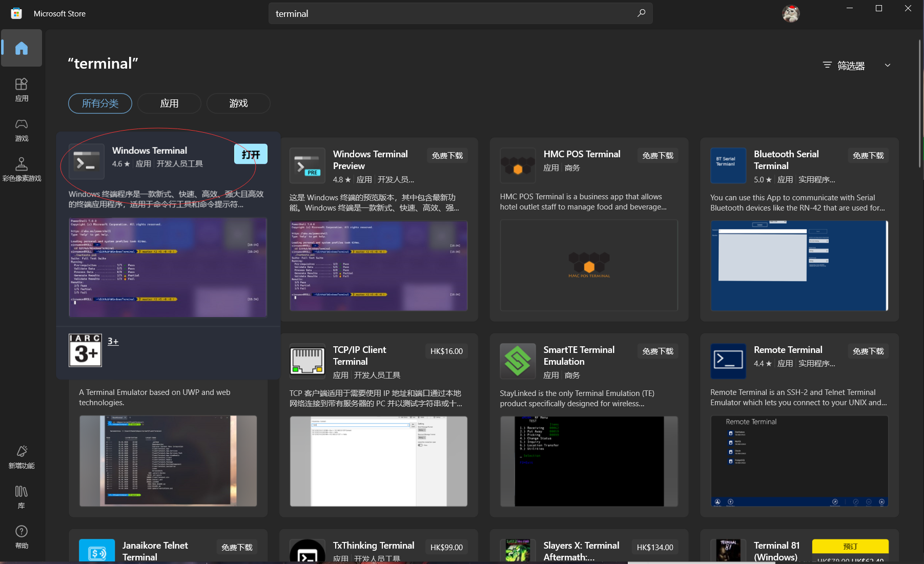Switch to the 应用 category filter tab
Viewport: 924px width, 564px height.
(169, 103)
